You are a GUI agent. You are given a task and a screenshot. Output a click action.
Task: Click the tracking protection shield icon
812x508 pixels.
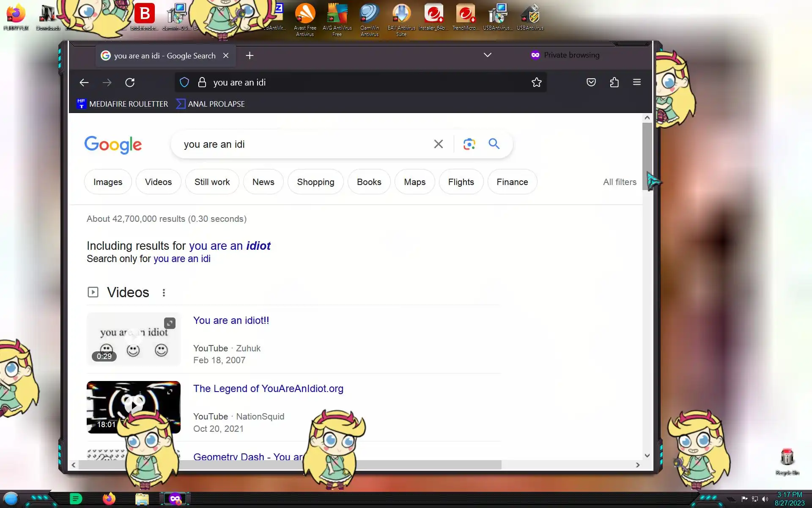184,83
